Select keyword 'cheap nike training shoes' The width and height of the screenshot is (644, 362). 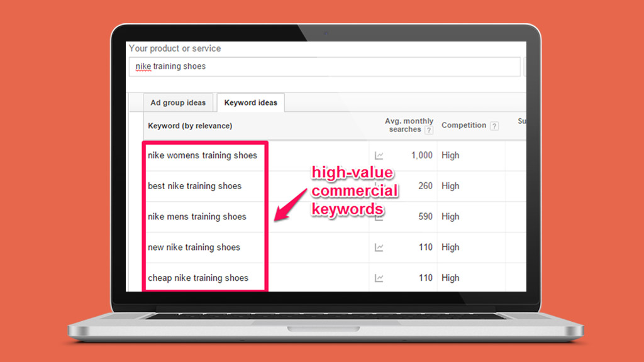click(x=198, y=278)
